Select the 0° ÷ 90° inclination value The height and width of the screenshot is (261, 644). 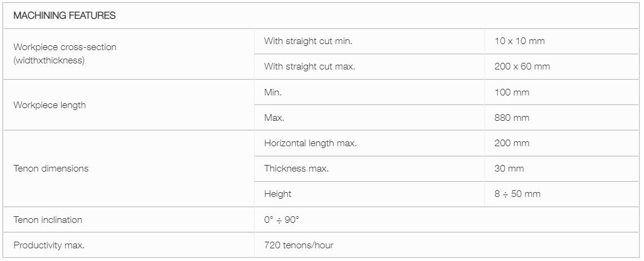click(x=282, y=220)
